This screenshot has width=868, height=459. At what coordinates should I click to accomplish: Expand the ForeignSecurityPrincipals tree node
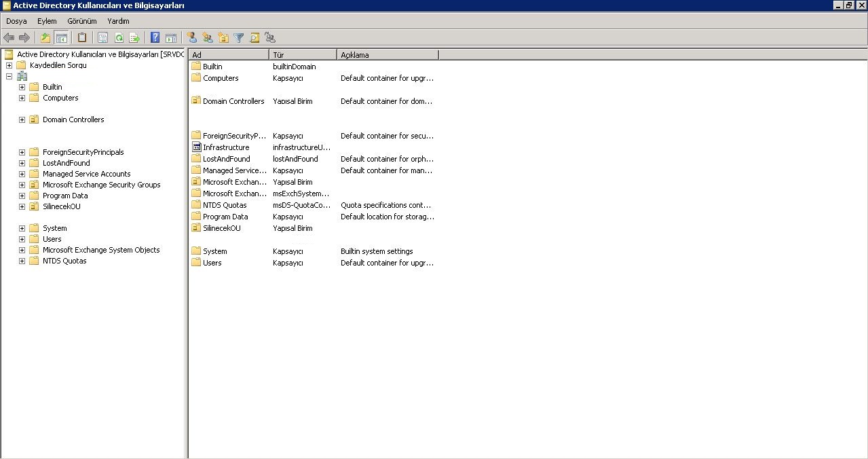[22, 152]
